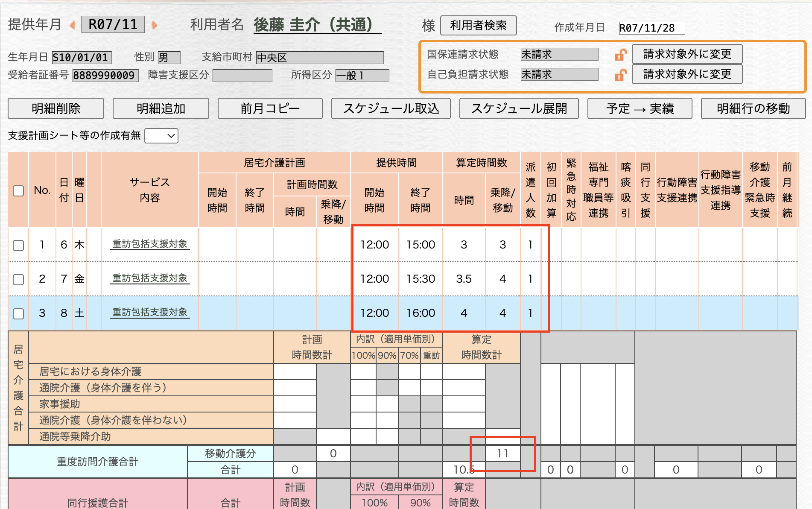Image resolution: width=812 pixels, height=509 pixels.
Task: Click the スケジュール展開 button
Action: pyautogui.click(x=519, y=108)
